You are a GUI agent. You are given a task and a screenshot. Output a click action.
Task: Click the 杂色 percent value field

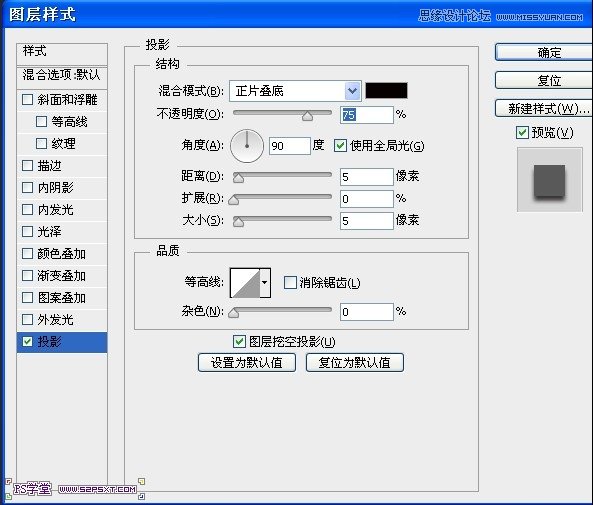pyautogui.click(x=366, y=312)
